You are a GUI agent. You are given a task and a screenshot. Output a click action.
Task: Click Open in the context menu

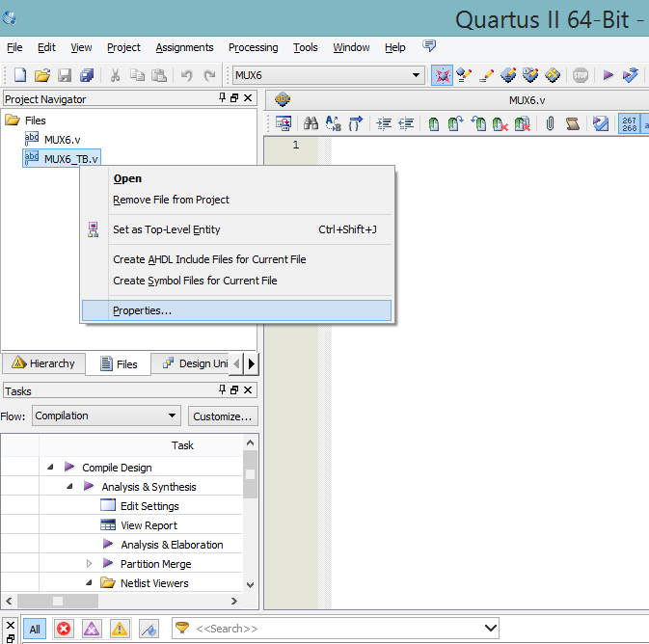click(236, 178)
